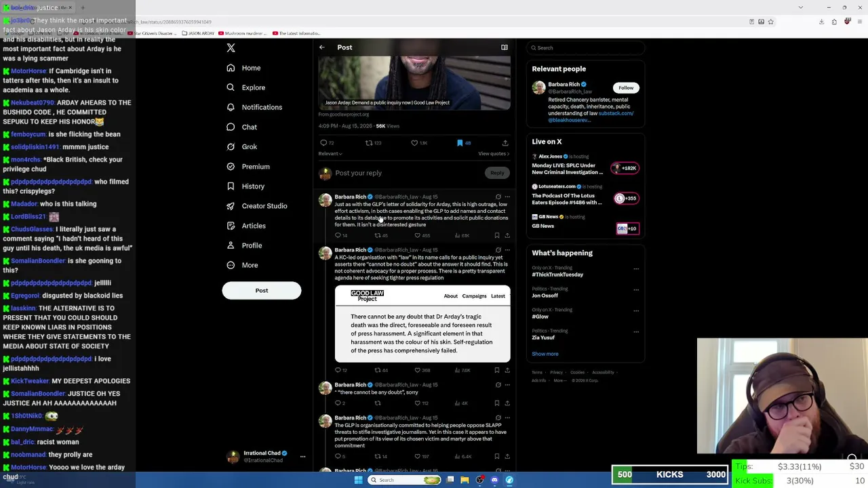Screen dimensions: 868x488
Task: Open the Good Law Project quoted image
Action: click(x=422, y=324)
